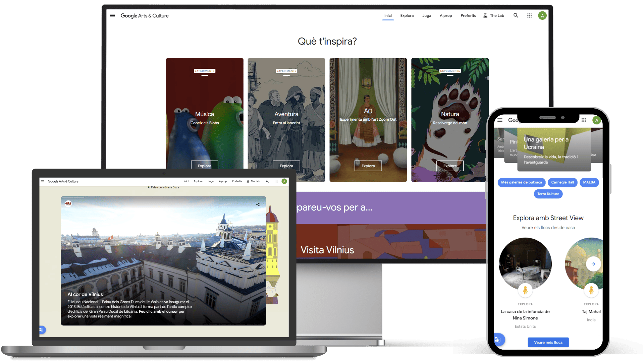
Task: Go to the Preferits tab
Action: tap(468, 15)
